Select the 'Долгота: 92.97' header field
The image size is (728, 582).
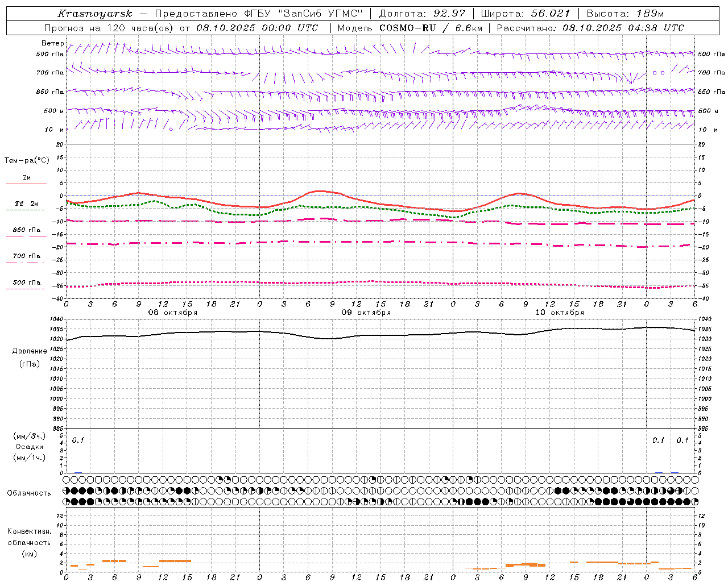[x=422, y=14]
